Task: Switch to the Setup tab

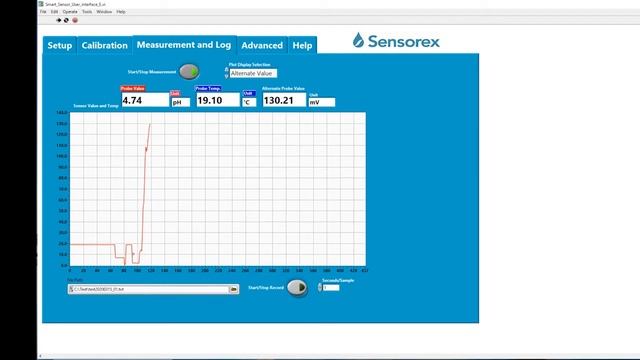Action: [60, 45]
